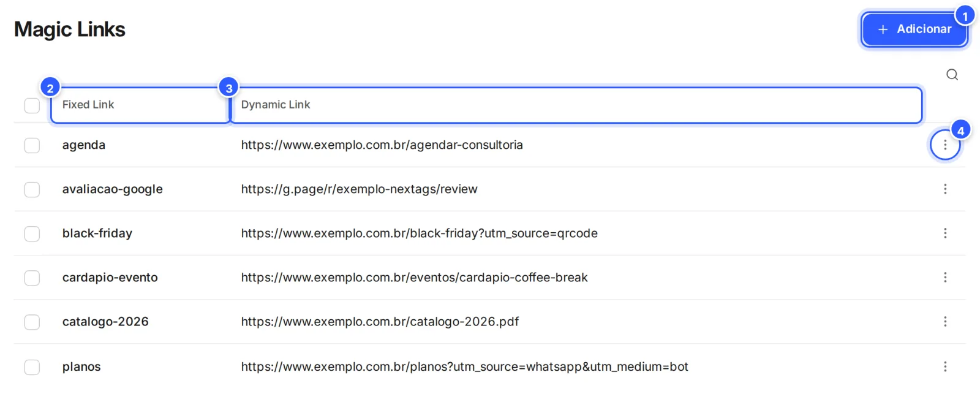The height and width of the screenshot is (402, 980).
Task: Click the agendar-consultoria URL
Action: point(382,145)
